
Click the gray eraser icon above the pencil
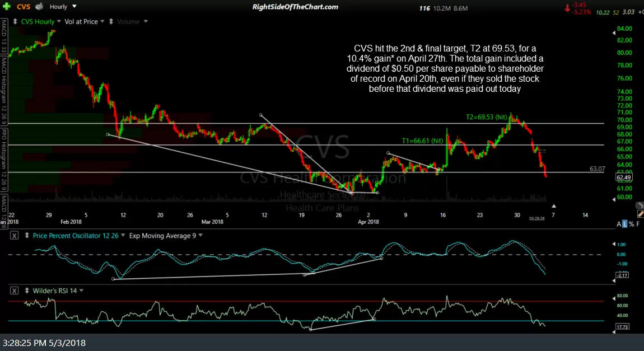click(640, 205)
